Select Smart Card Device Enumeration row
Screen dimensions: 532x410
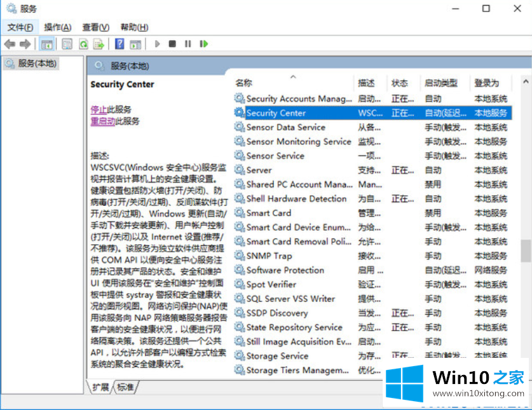pyautogui.click(x=372, y=227)
